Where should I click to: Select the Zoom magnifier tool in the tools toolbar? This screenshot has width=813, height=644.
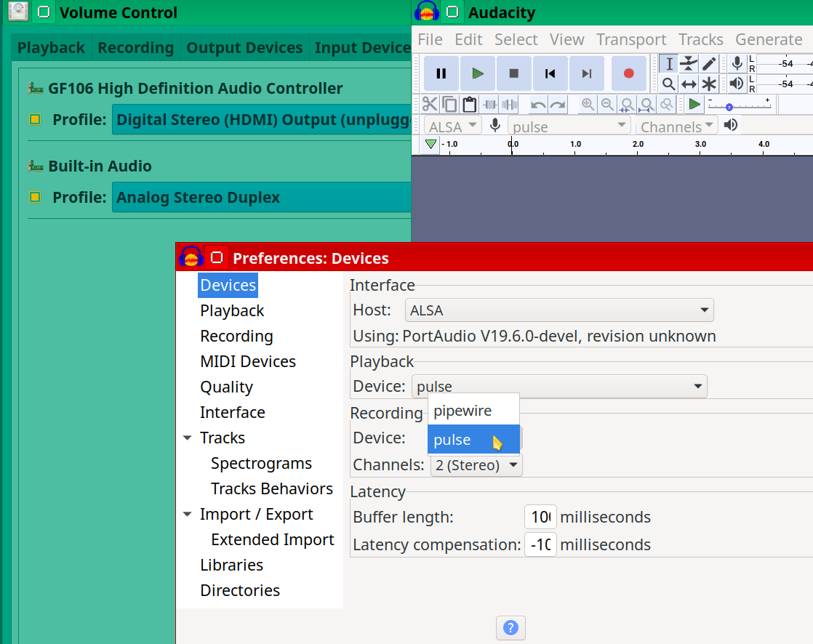click(669, 84)
